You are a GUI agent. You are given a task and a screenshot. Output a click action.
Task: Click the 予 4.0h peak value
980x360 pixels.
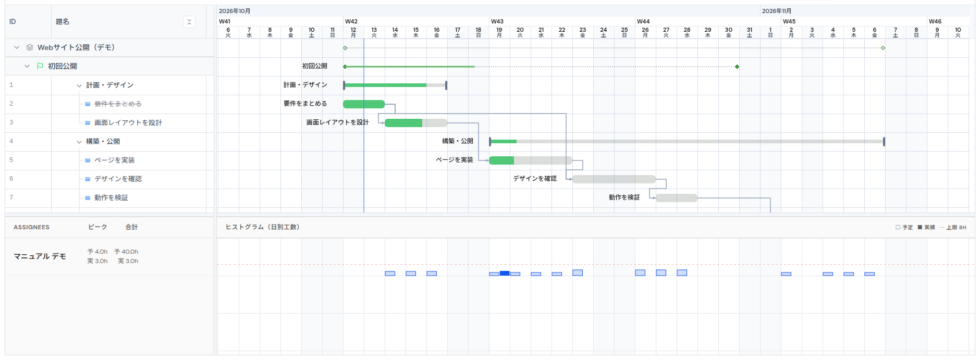(97, 252)
